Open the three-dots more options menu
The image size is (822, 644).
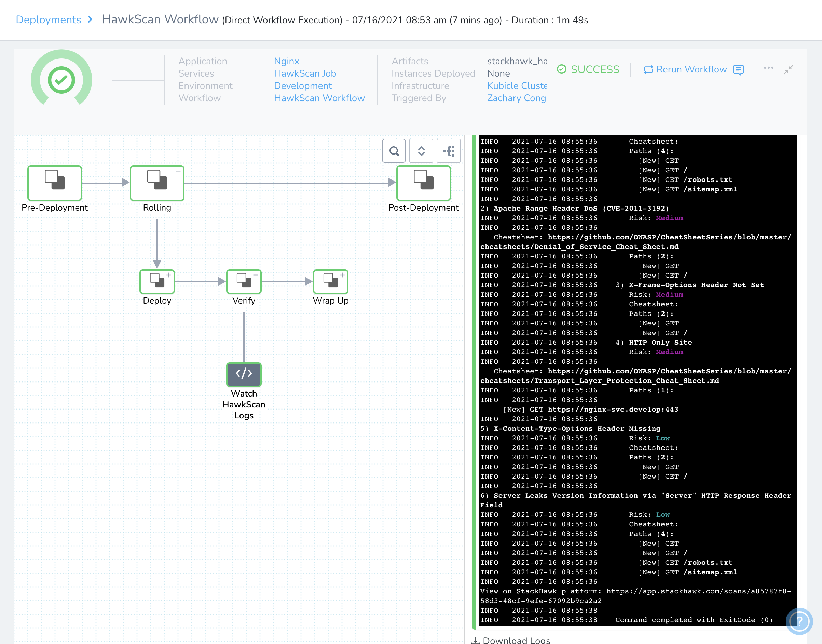pyautogui.click(x=768, y=68)
